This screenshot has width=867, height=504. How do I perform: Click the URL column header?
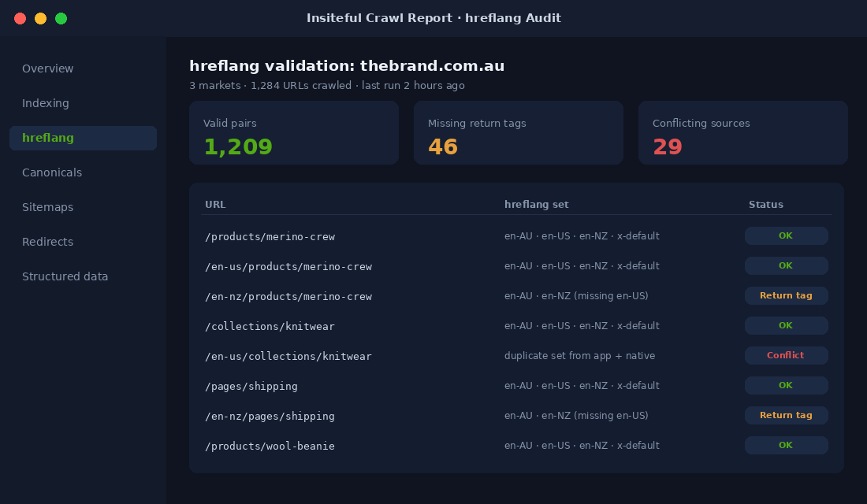(215, 205)
